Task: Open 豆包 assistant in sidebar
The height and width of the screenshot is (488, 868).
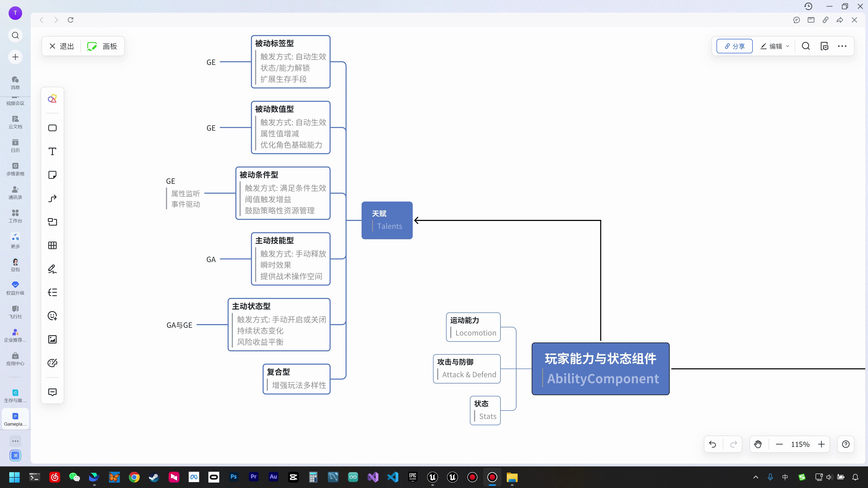Action: click(x=15, y=265)
